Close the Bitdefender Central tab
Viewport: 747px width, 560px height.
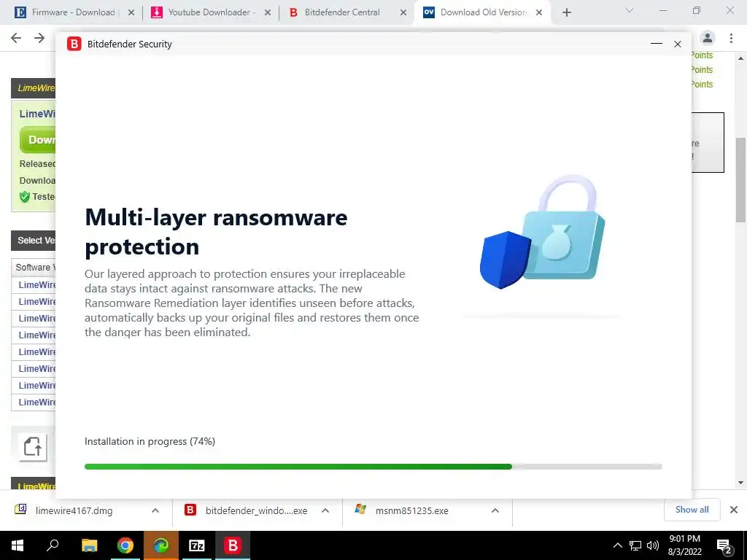(403, 13)
